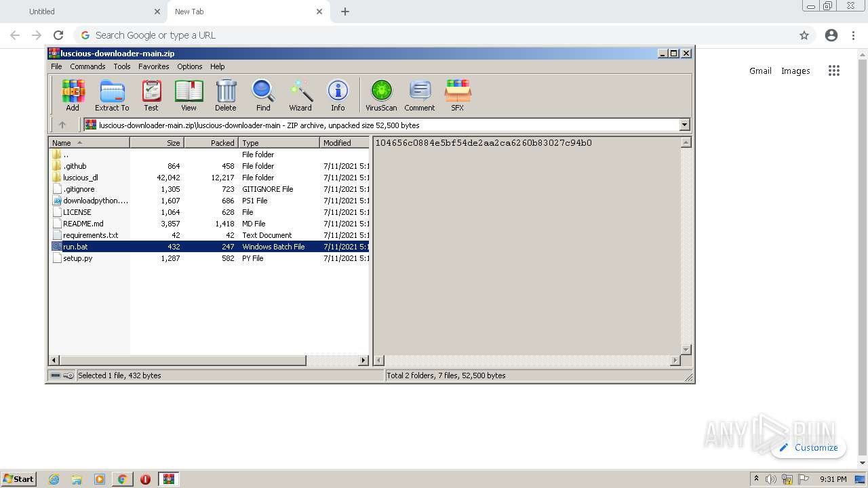868x488 pixels.
Task: Launch the Wizard tool
Action: point(300,95)
